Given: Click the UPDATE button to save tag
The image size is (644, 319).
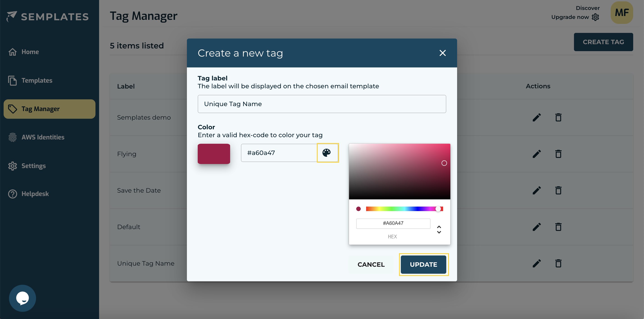Looking at the screenshot, I should pyautogui.click(x=424, y=264).
